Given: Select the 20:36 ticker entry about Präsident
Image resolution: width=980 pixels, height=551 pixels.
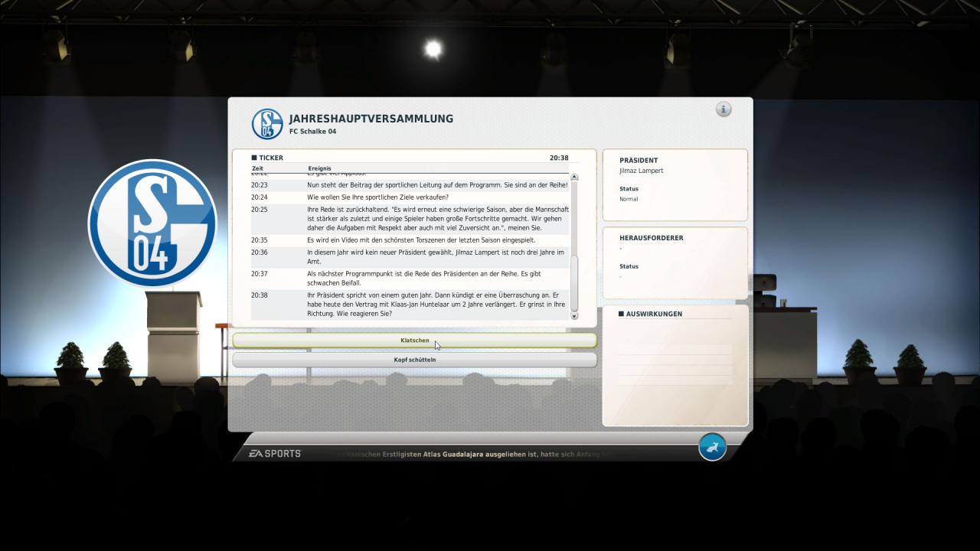Looking at the screenshot, I should click(x=410, y=257).
